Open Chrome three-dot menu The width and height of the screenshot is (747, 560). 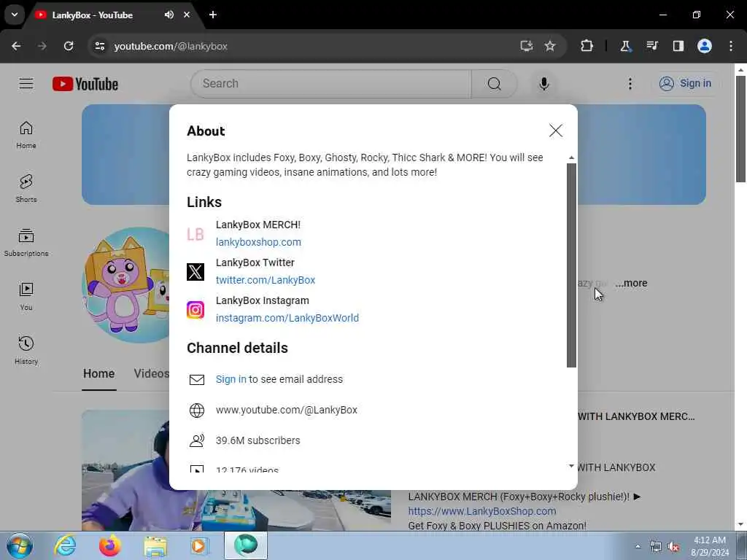click(x=731, y=46)
